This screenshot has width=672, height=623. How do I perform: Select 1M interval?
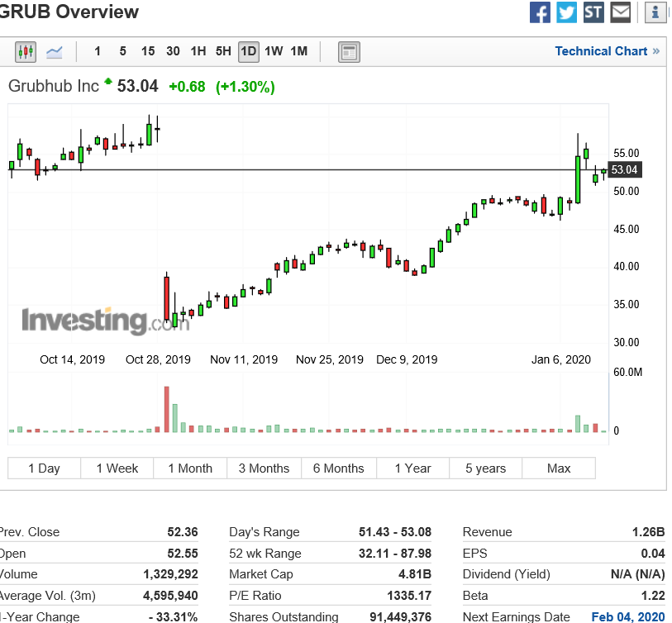click(x=298, y=51)
